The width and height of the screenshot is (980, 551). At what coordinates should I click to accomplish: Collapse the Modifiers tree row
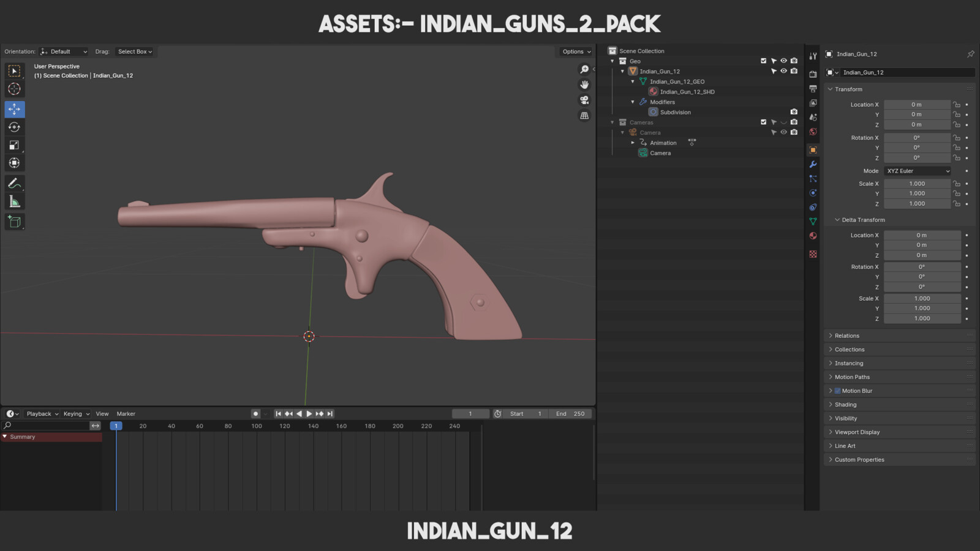(633, 102)
